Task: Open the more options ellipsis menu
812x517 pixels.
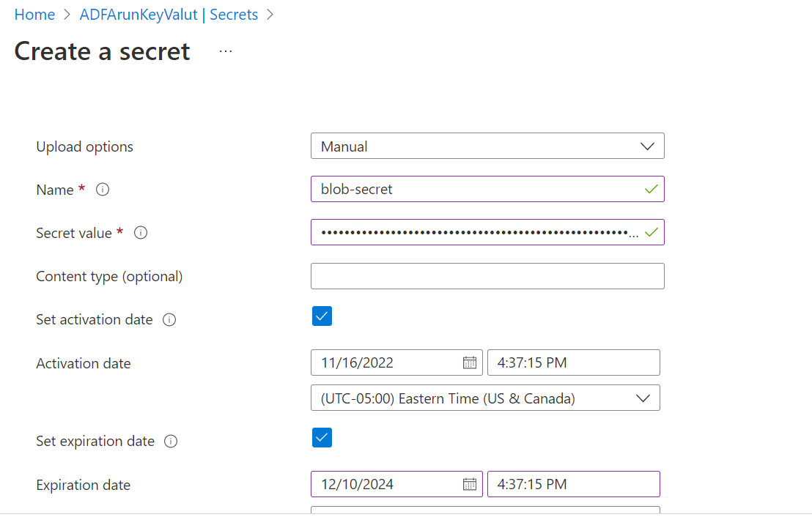Action: (x=226, y=51)
